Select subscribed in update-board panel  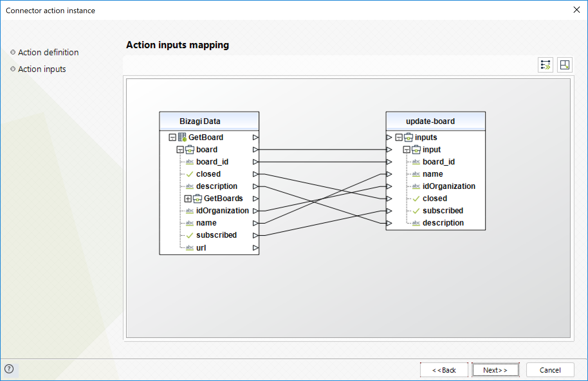pyautogui.click(x=443, y=211)
